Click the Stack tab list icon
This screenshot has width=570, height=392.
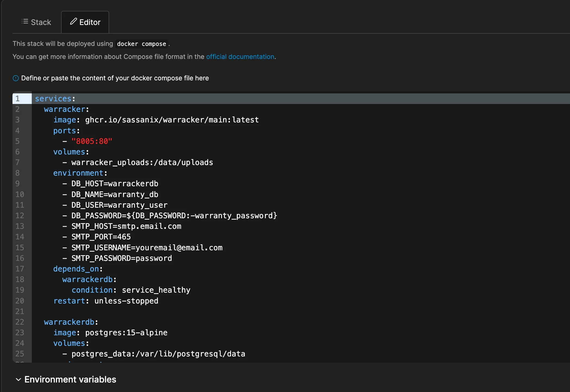pos(25,21)
